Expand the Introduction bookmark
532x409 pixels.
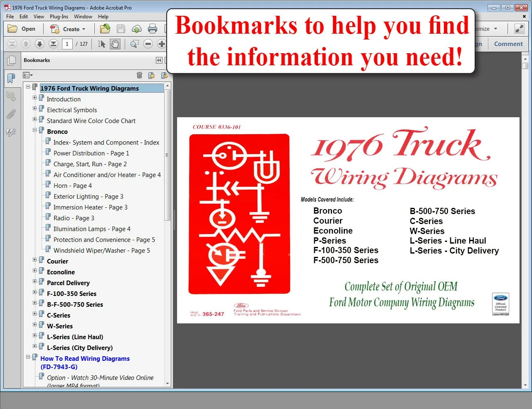click(x=35, y=98)
